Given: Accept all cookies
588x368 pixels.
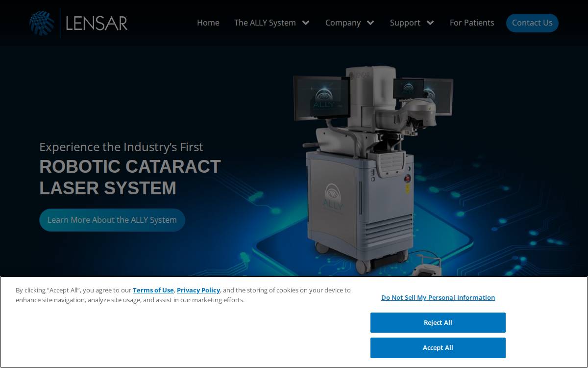Looking at the screenshot, I should (438, 347).
